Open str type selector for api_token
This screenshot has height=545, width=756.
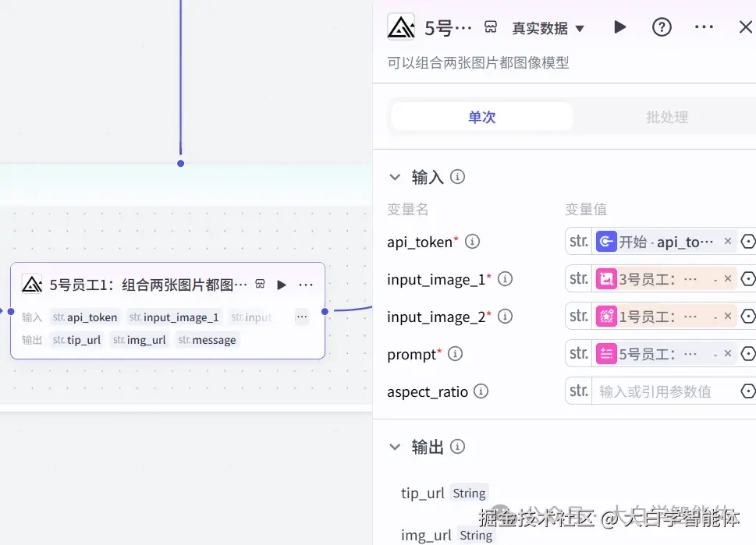pyautogui.click(x=579, y=241)
